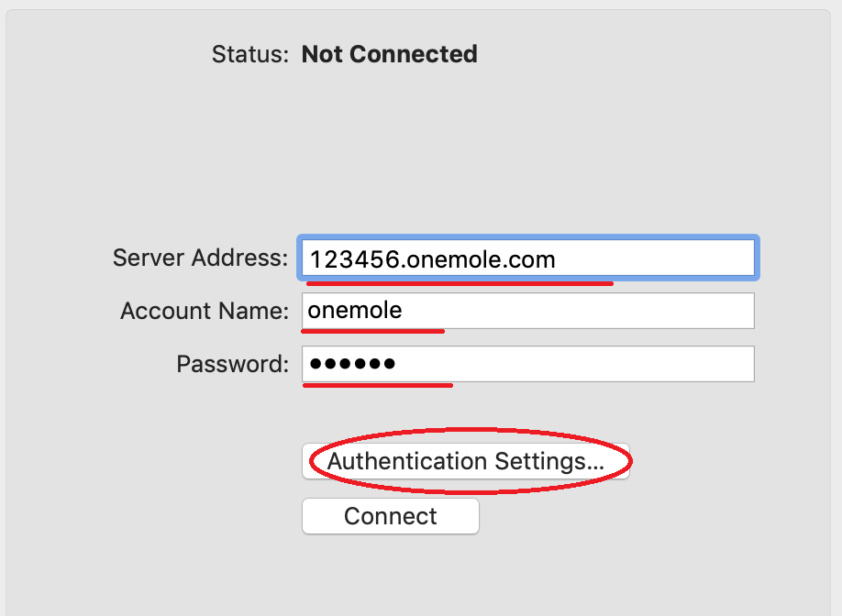Screen dimensions: 842x616
Task: Click the Connect button
Action: click(391, 516)
